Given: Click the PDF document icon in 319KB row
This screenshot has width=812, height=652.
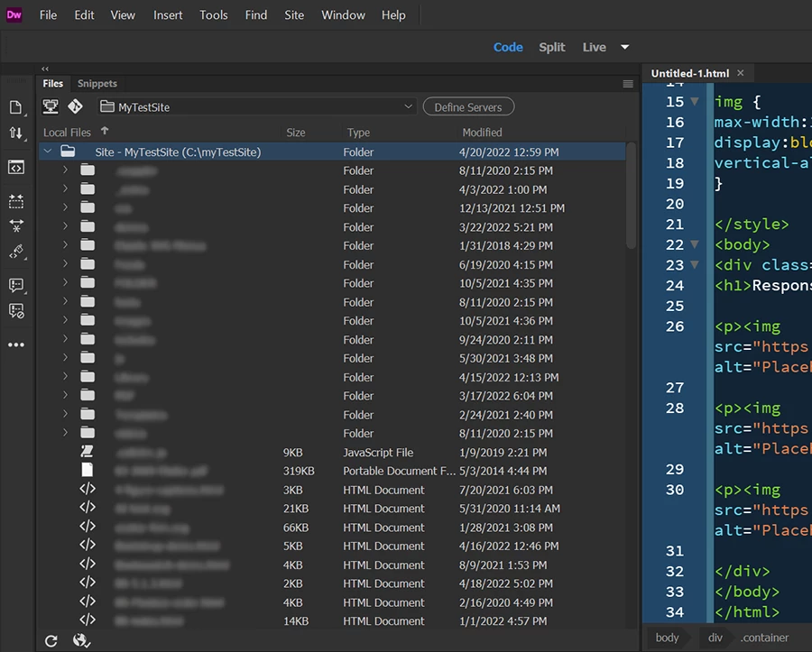Looking at the screenshot, I should (x=87, y=470).
